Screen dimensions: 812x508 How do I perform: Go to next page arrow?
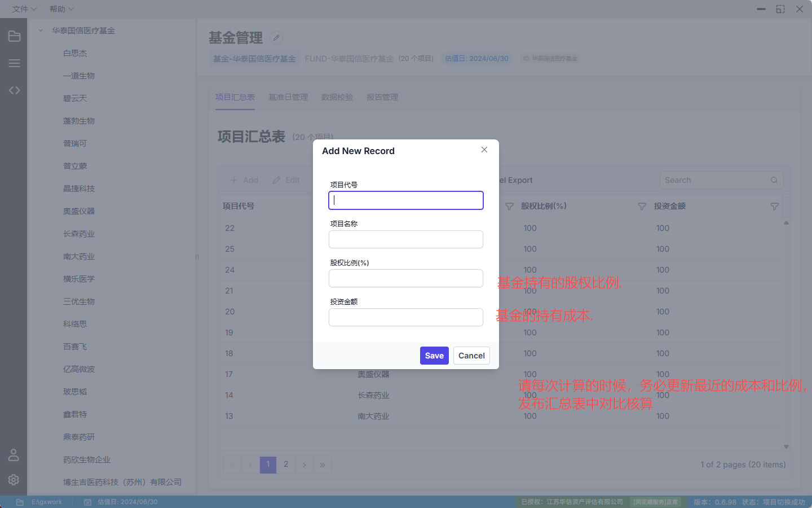304,465
